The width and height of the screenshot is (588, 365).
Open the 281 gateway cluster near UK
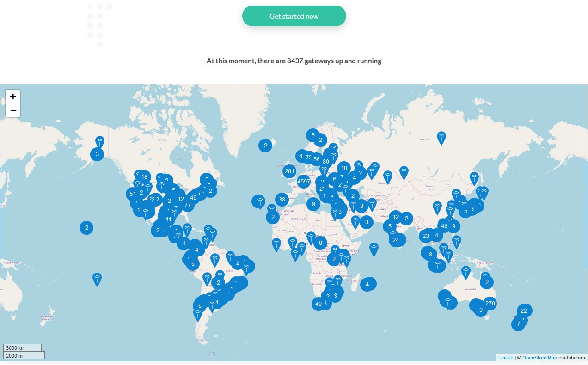[289, 171]
